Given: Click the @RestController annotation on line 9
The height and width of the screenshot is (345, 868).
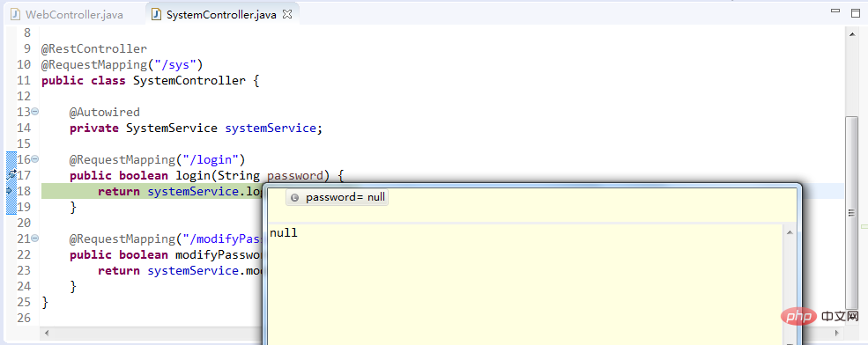Looking at the screenshot, I should pos(94,49).
